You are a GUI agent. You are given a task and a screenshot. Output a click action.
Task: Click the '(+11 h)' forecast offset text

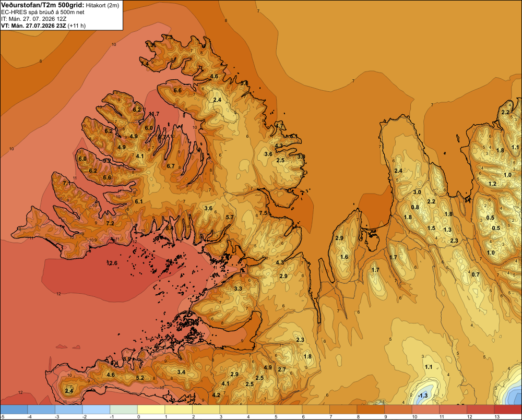(77, 26)
